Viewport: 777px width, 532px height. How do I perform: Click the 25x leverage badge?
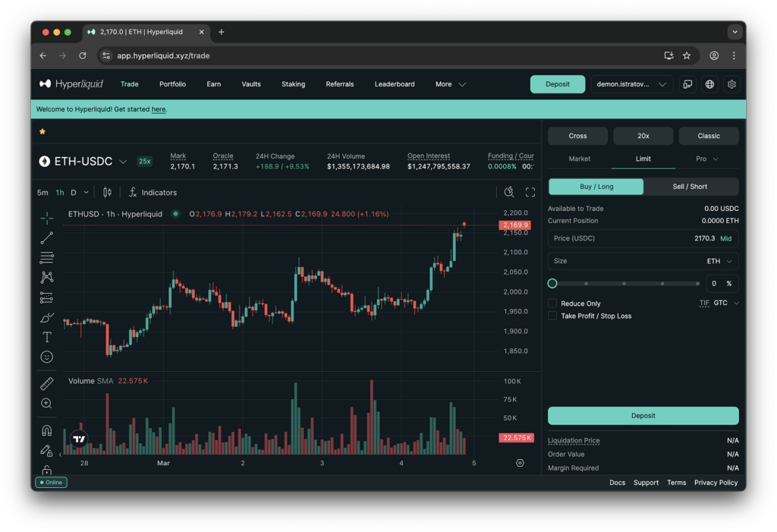coord(145,161)
